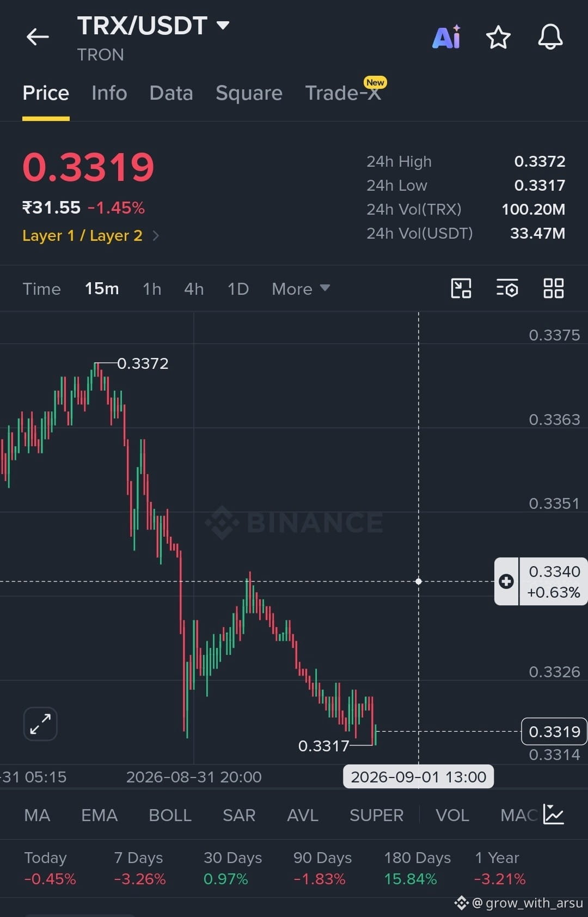588x917 pixels.
Task: Expand chart to fullscreen
Action: [x=40, y=724]
